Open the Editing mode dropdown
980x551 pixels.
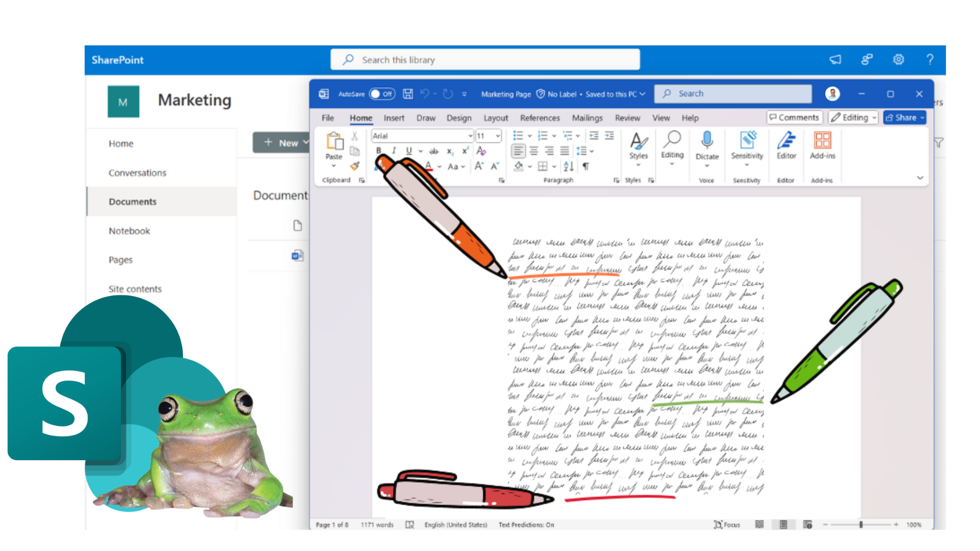point(853,117)
